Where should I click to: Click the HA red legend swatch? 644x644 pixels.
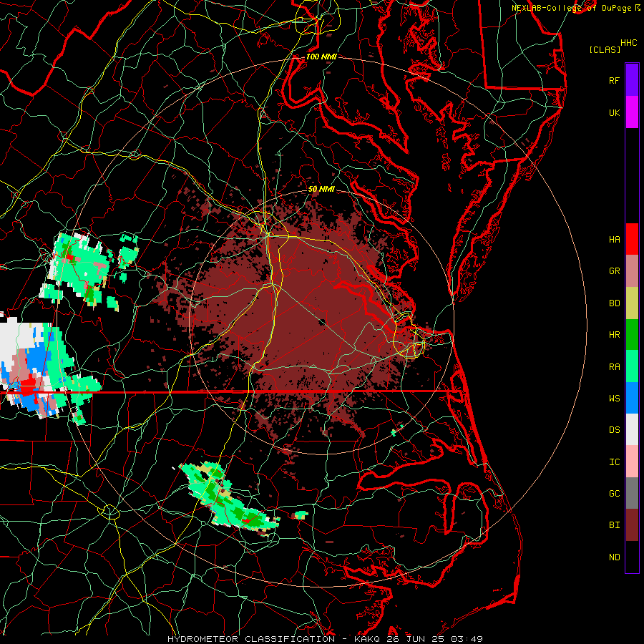click(632, 239)
